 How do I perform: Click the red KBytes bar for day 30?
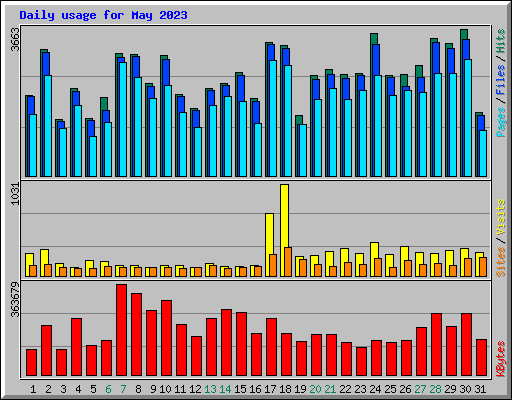click(x=467, y=345)
